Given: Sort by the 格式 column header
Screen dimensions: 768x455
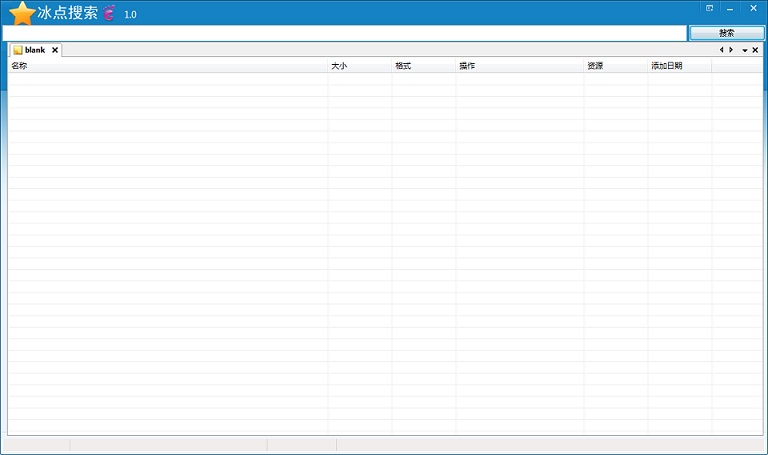Looking at the screenshot, I should [423, 66].
